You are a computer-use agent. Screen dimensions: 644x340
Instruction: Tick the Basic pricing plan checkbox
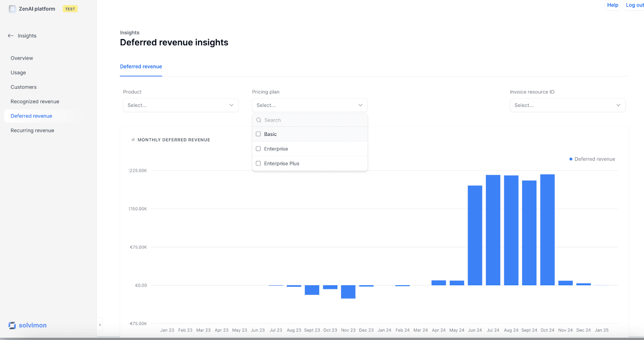(x=258, y=134)
